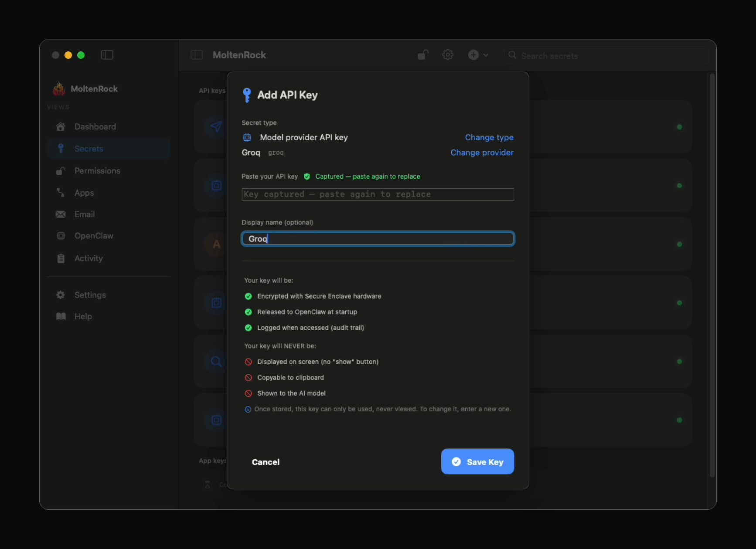756x549 pixels.
Task: Click the panel toggle left of MoltenRock title
Action: point(197,55)
